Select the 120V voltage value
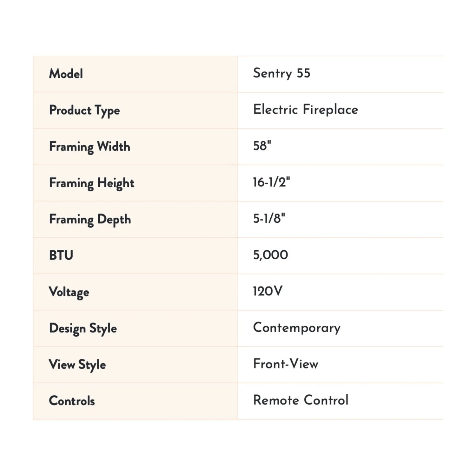This screenshot has height=476, width=476. click(268, 291)
